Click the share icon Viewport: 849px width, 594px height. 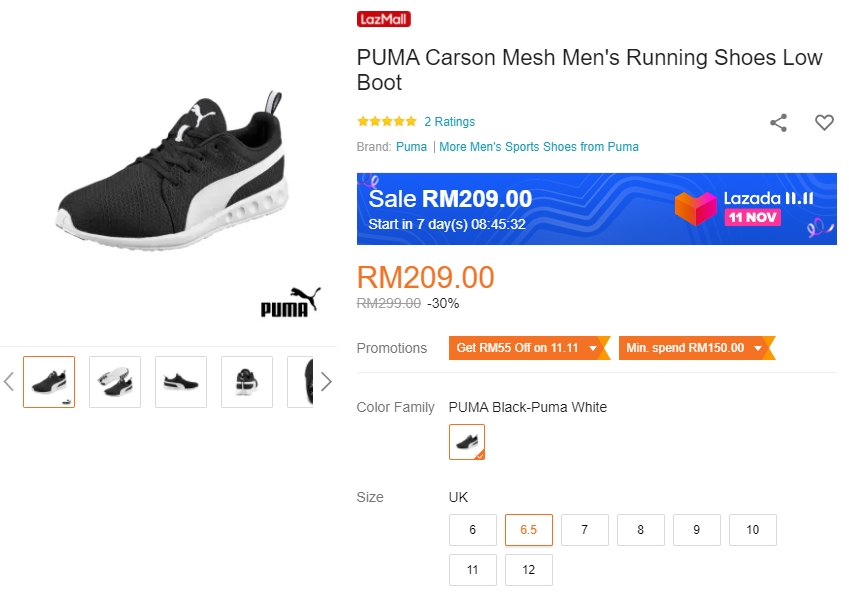778,123
